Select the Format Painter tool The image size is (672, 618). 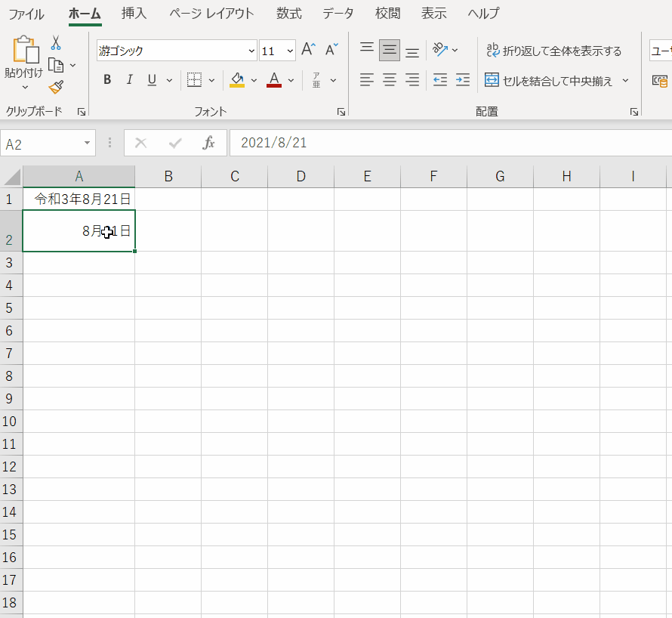[x=57, y=86]
